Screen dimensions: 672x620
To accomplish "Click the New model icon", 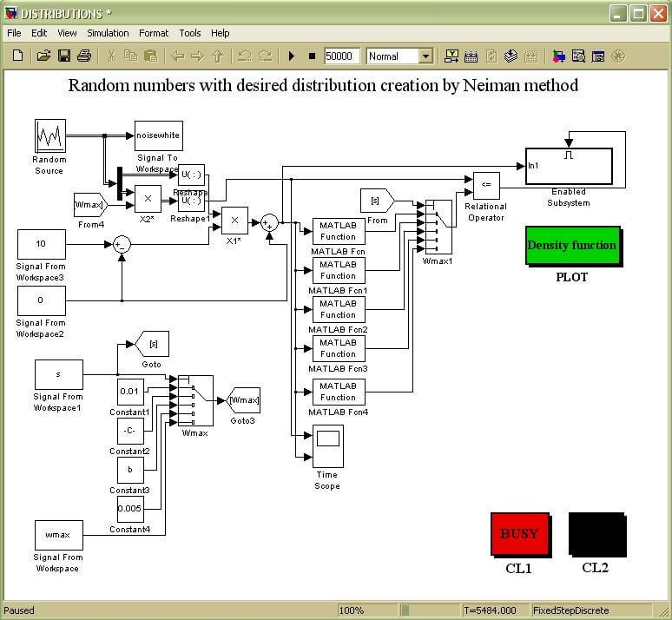I will pos(18,56).
